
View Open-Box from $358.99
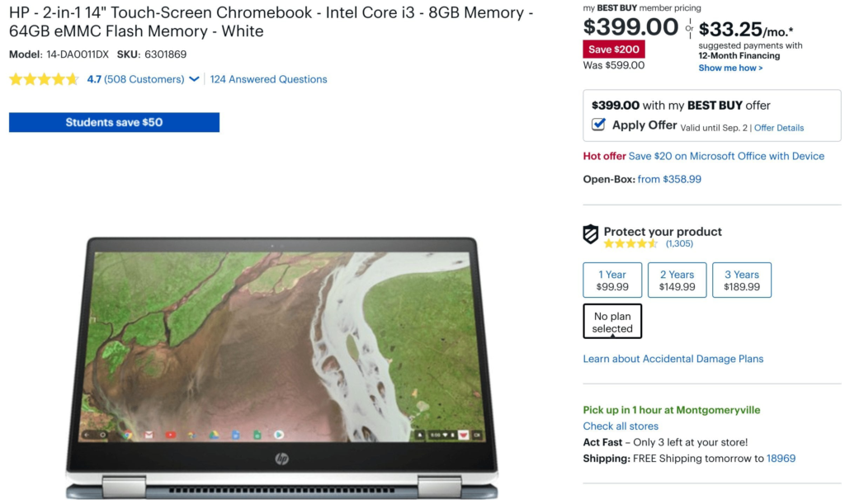coord(669,179)
